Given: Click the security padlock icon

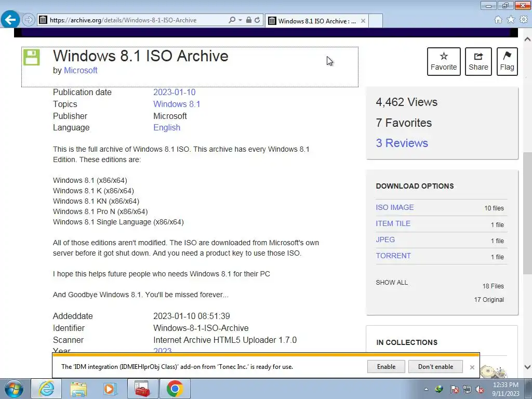Looking at the screenshot, I should pos(249,20).
